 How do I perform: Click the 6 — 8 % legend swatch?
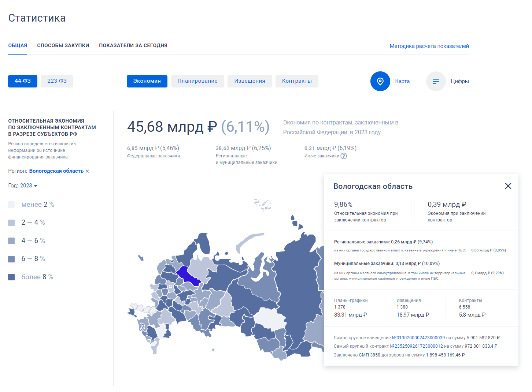click(x=11, y=259)
